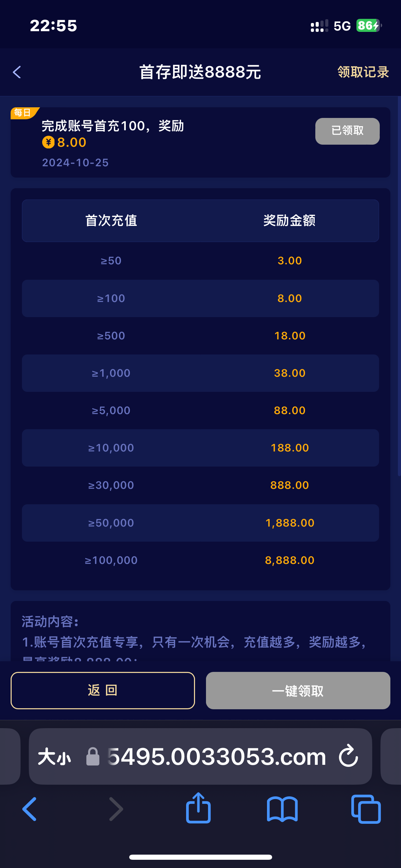
Task: Tap the Safari forward arrow
Action: tap(116, 809)
